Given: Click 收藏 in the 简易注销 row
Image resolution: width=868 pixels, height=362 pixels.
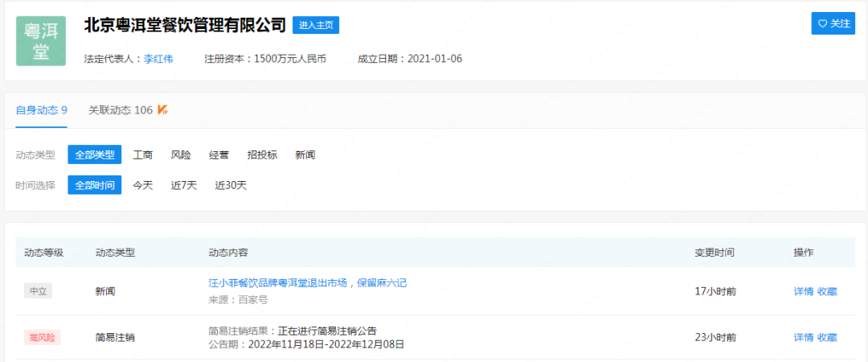Looking at the screenshot, I should tap(827, 337).
